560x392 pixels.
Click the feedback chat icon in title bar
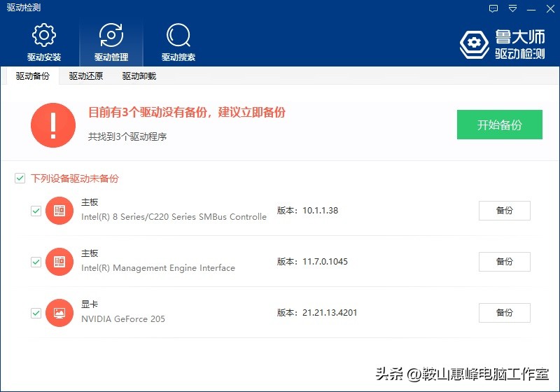click(493, 8)
